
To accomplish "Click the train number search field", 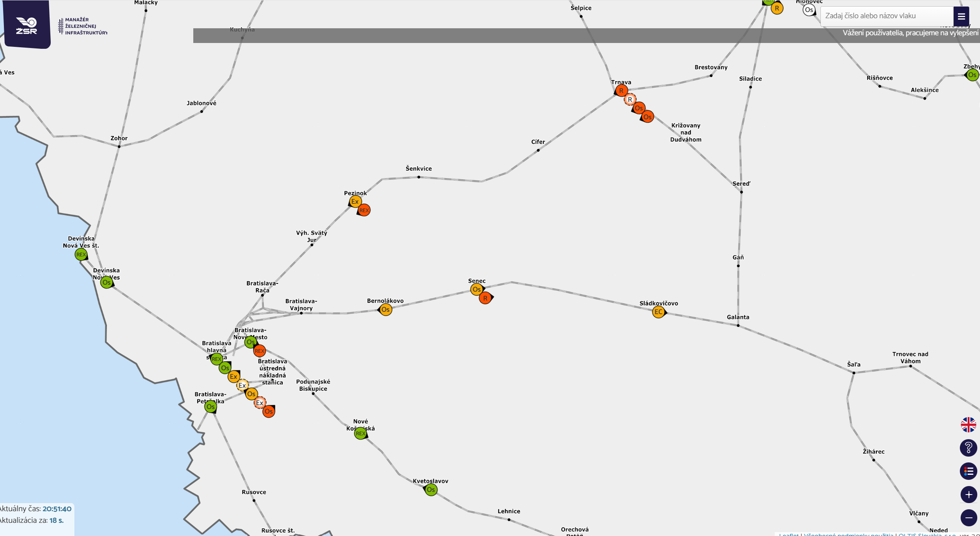I will pos(886,16).
